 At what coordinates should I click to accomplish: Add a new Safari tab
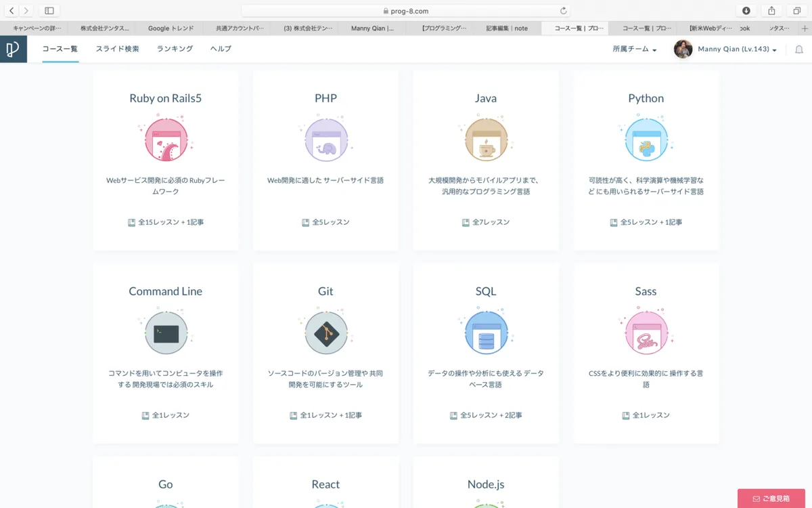(805, 28)
